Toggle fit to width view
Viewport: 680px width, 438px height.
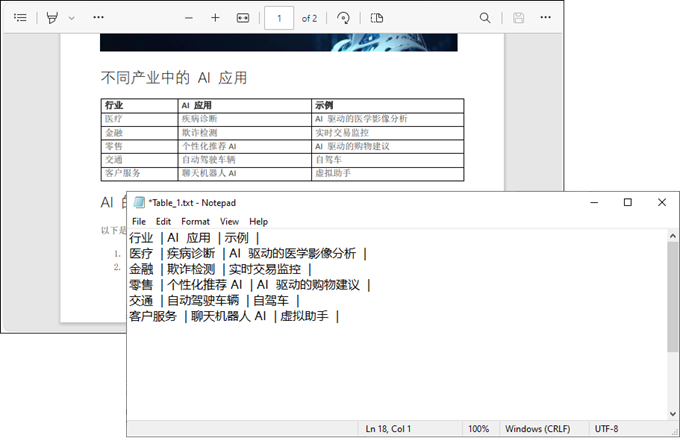click(242, 18)
